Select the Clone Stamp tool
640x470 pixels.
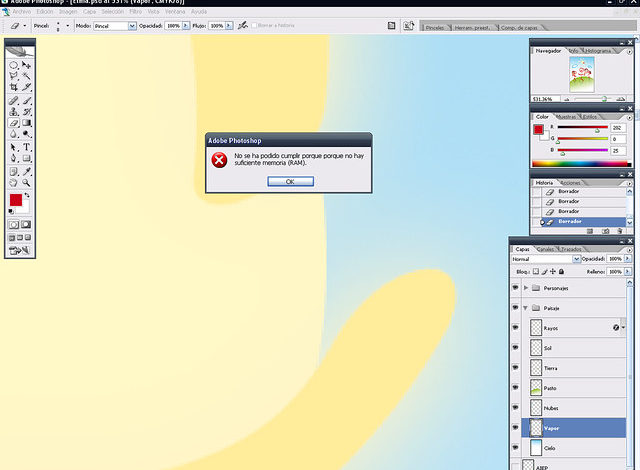[x=13, y=111]
